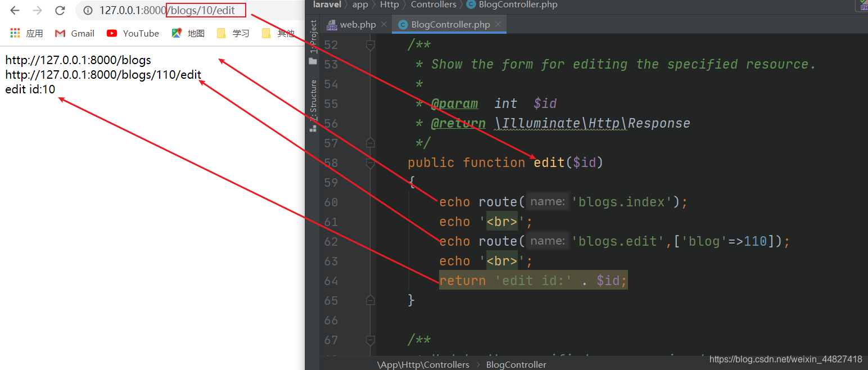Viewport: 868px width, 370px height.
Task: Click the web.php PHP file icon
Action: tap(332, 25)
